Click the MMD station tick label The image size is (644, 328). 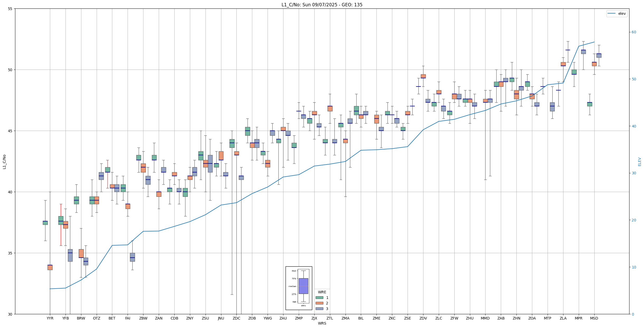coord(485,318)
